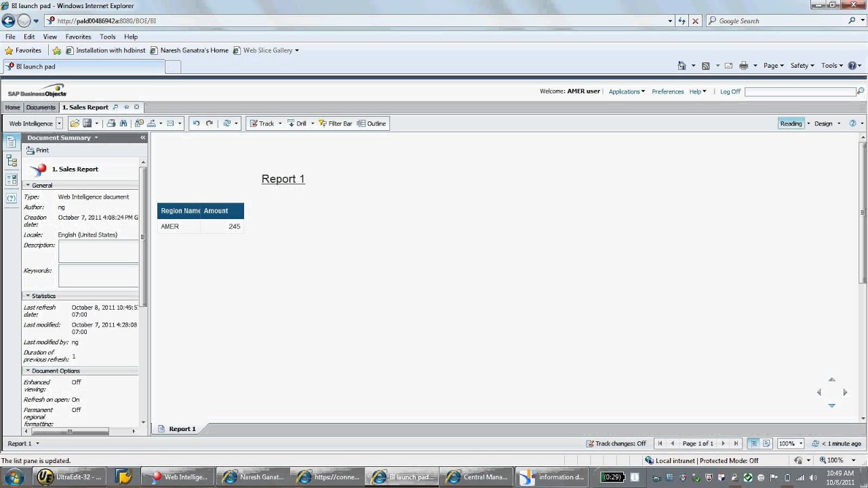Collapse Document Options section
868x488 pixels.
point(28,371)
